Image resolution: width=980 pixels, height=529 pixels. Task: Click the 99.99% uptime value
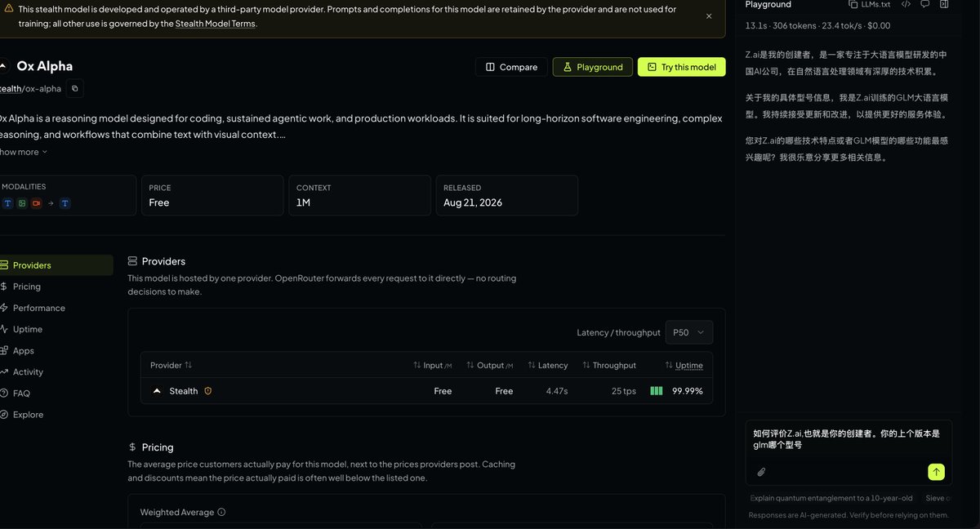point(687,391)
